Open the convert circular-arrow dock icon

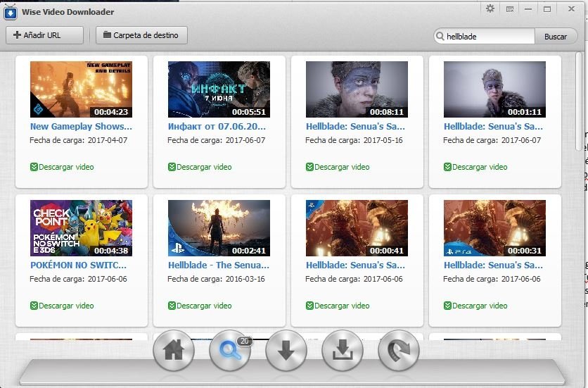pos(399,350)
